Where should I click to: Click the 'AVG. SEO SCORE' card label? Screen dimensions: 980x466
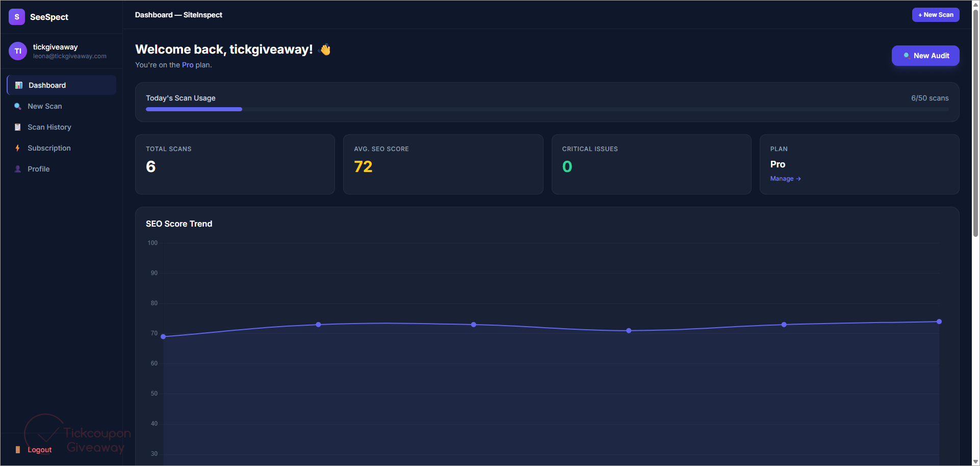tap(381, 149)
